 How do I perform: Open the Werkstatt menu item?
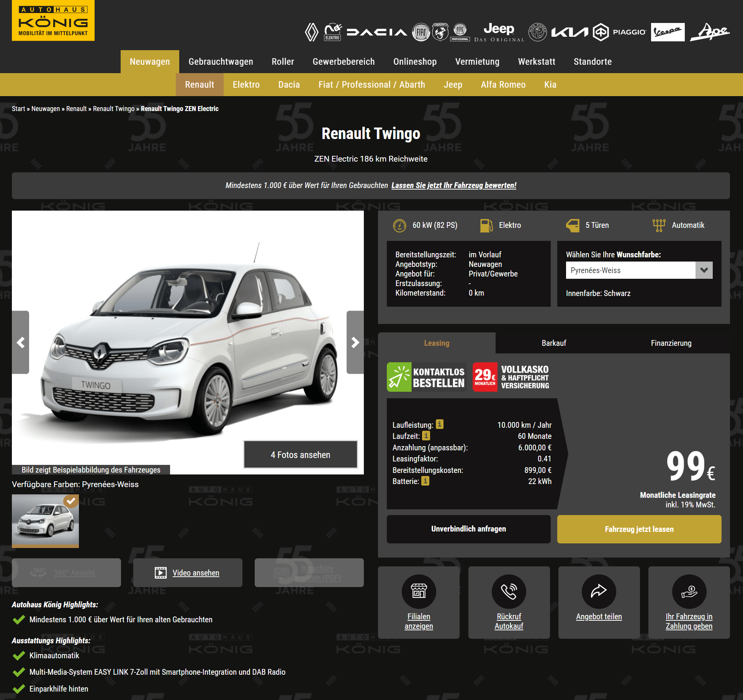(x=537, y=62)
